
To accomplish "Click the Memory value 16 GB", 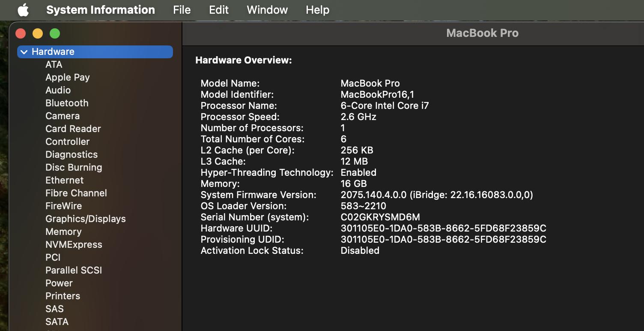I will coord(354,184).
